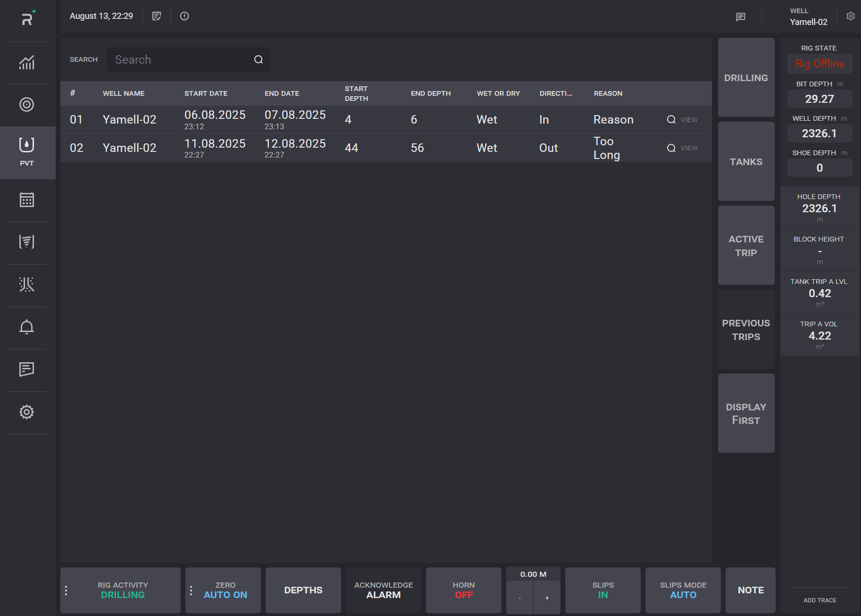The height and width of the screenshot is (616, 861).
Task: Click the trip Search input field
Action: click(182, 59)
